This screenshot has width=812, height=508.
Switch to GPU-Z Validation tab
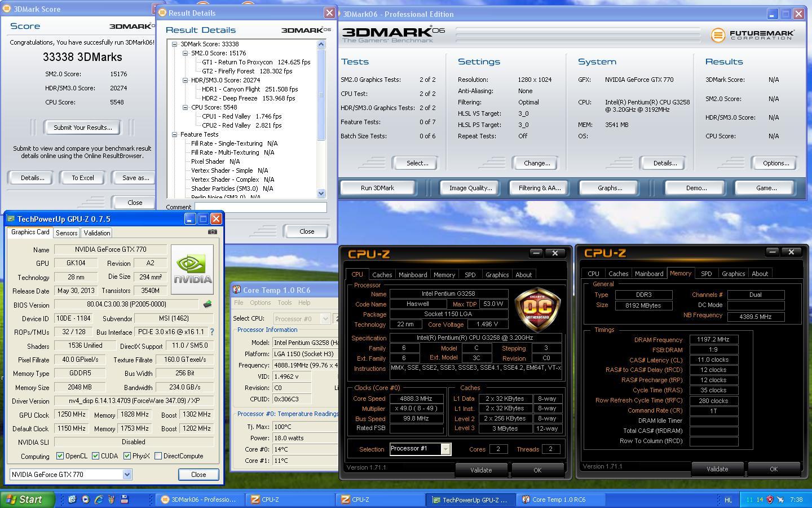[96, 233]
